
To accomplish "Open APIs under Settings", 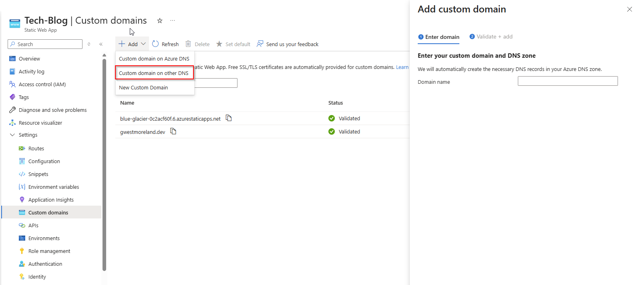I will coord(33,225).
